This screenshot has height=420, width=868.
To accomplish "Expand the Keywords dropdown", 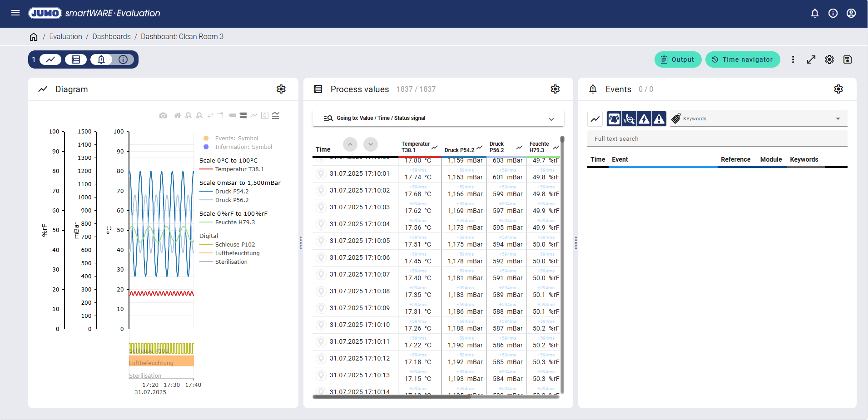I will [838, 119].
